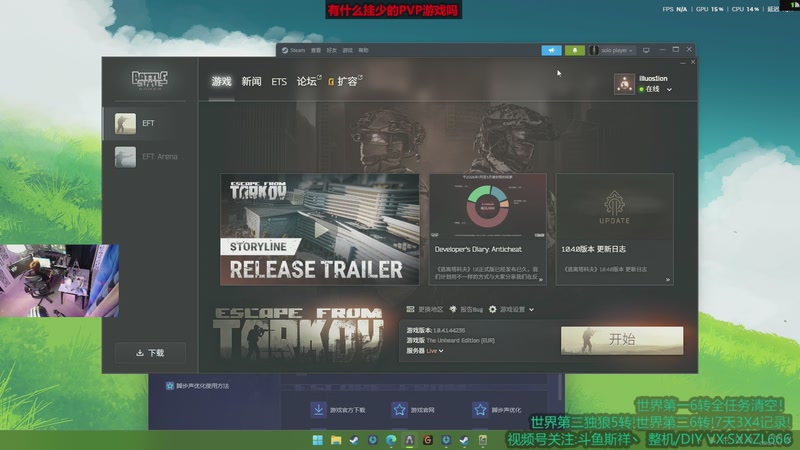
Task: Switch to the ETS tab
Action: click(279, 82)
